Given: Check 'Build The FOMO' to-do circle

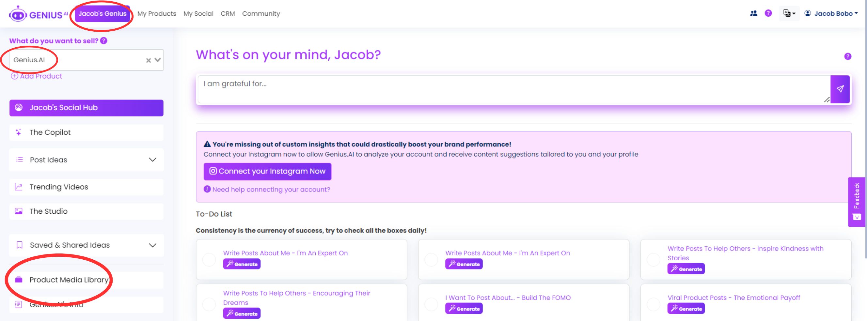Looking at the screenshot, I should 431,304.
